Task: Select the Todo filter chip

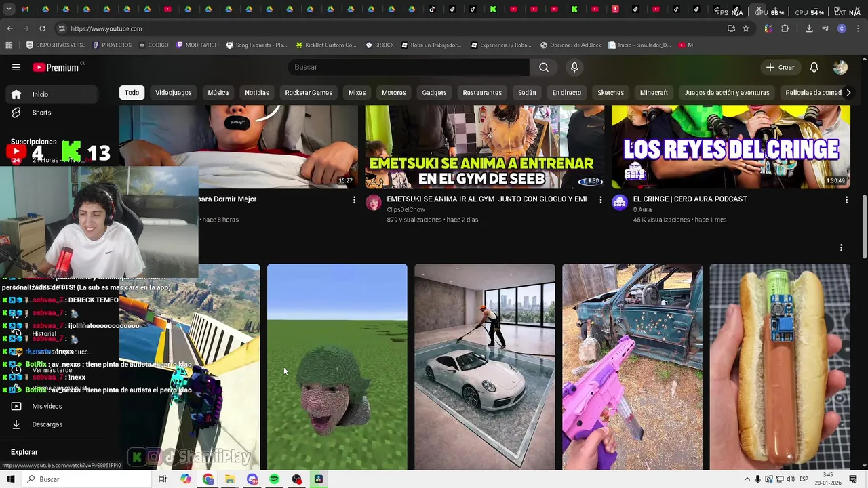Action: tap(132, 93)
